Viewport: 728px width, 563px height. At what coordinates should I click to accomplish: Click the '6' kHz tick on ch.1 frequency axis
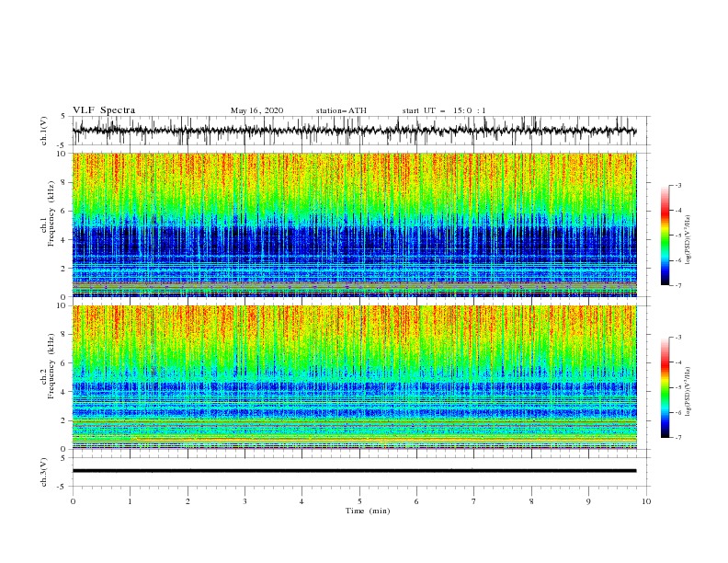[64, 212]
